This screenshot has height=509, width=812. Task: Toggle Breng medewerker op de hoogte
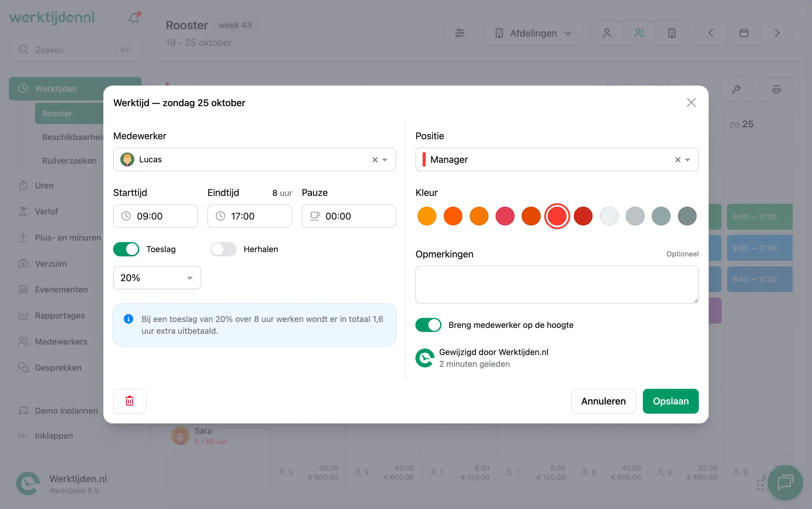[428, 325]
